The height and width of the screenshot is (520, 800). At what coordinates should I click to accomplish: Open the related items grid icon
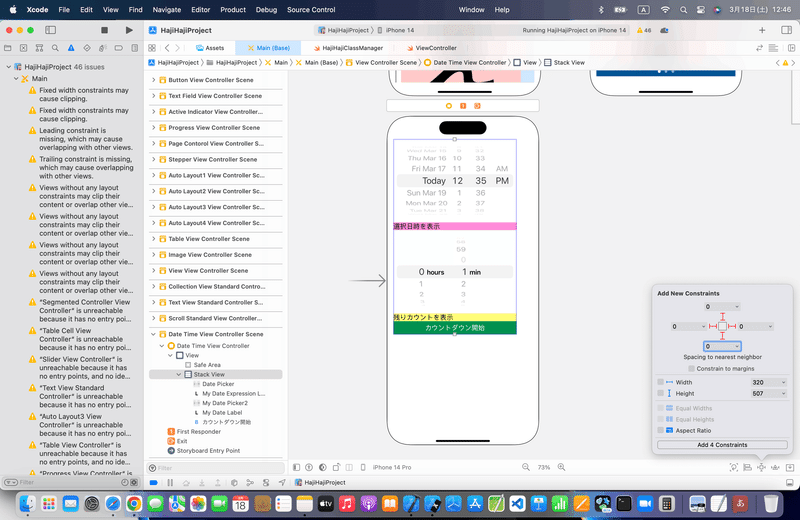pyautogui.click(x=152, y=48)
